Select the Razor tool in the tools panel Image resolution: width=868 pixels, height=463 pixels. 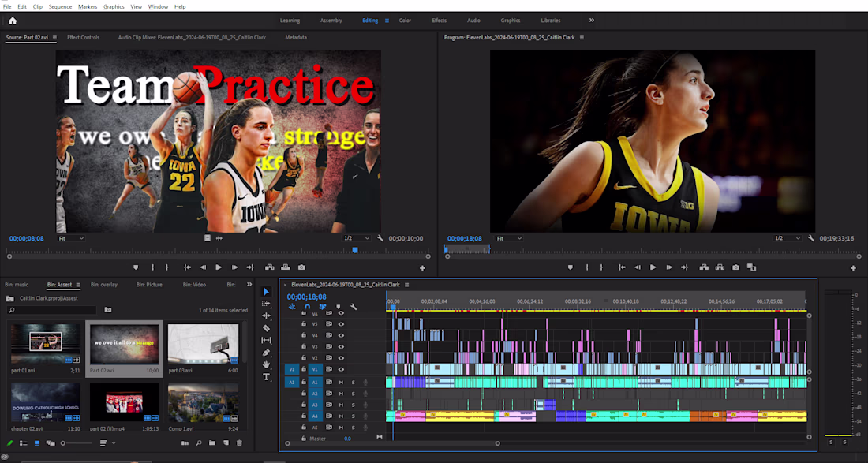click(x=266, y=328)
